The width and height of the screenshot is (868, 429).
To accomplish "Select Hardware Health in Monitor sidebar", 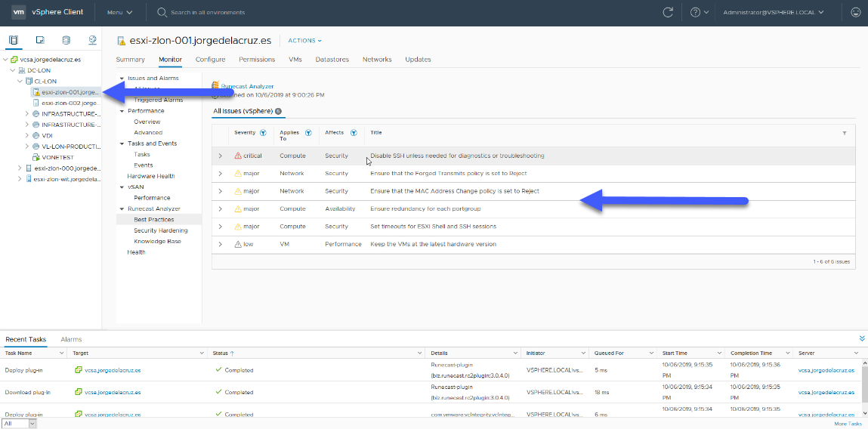I will pyautogui.click(x=151, y=176).
